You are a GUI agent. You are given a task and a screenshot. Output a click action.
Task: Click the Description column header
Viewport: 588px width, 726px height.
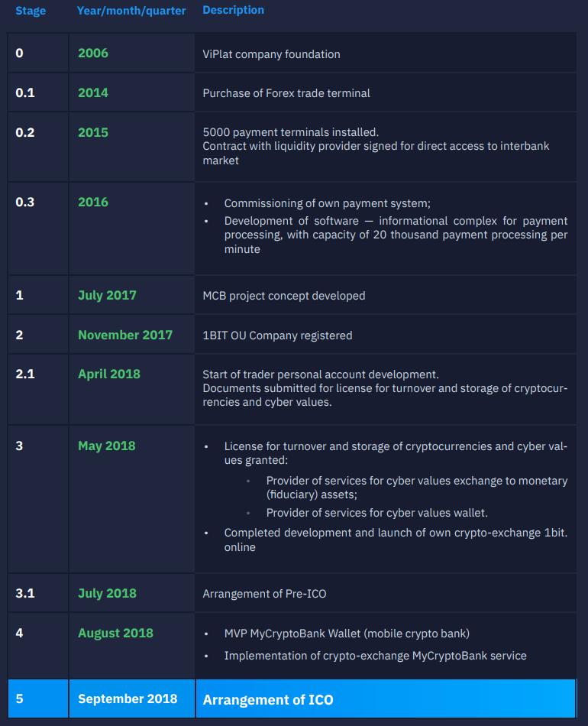tap(233, 10)
